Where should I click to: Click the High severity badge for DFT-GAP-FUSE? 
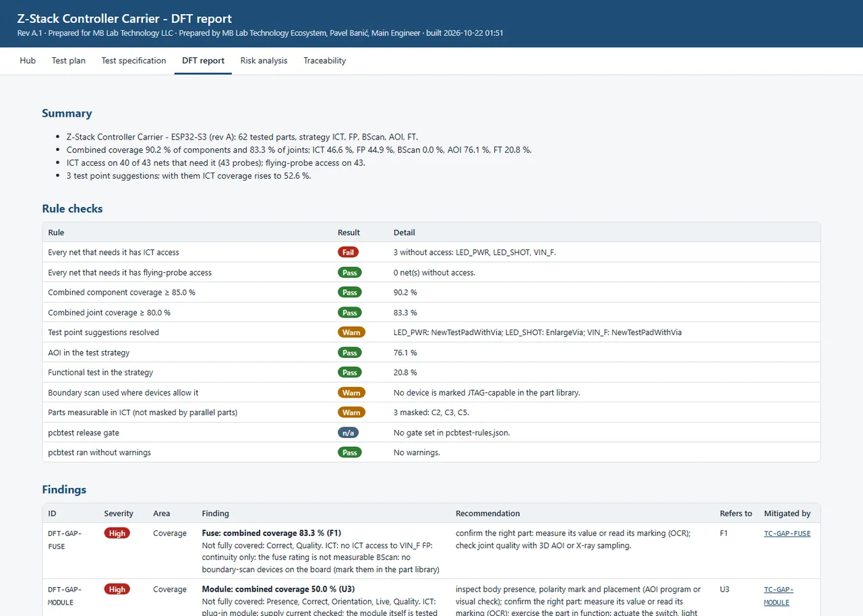[x=117, y=533]
